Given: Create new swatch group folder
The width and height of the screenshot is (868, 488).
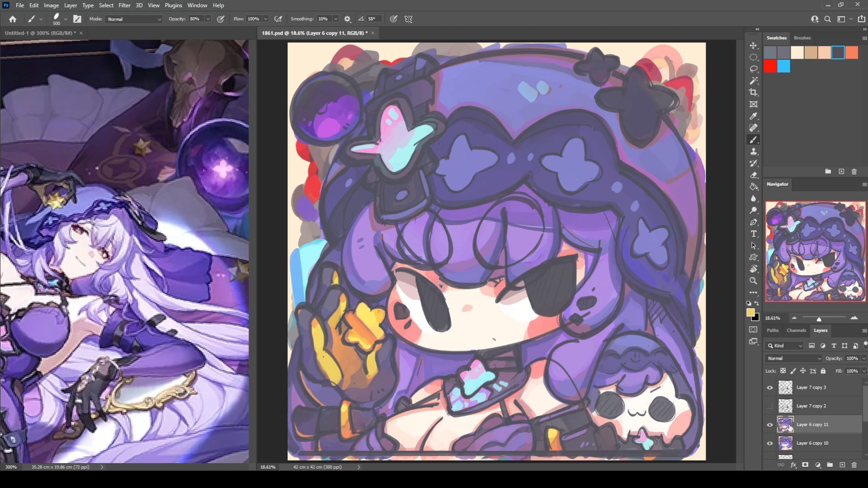Looking at the screenshot, I should (x=828, y=172).
